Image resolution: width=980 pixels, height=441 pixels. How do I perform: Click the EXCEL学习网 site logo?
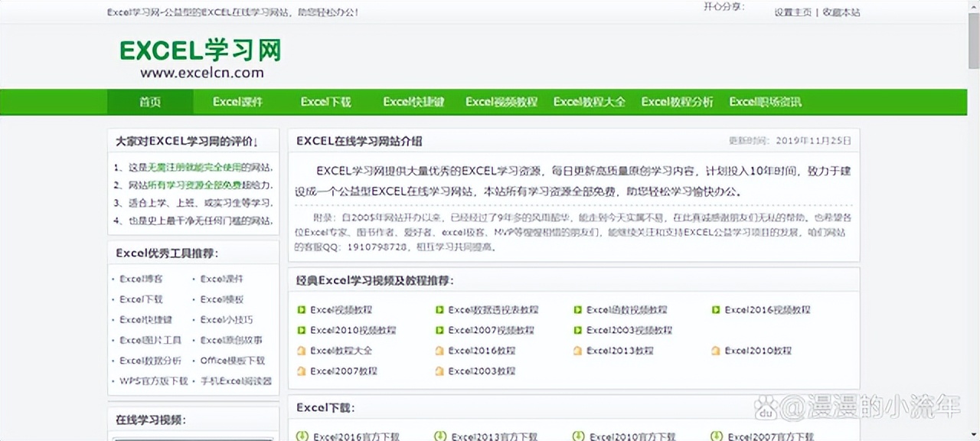coord(201,51)
